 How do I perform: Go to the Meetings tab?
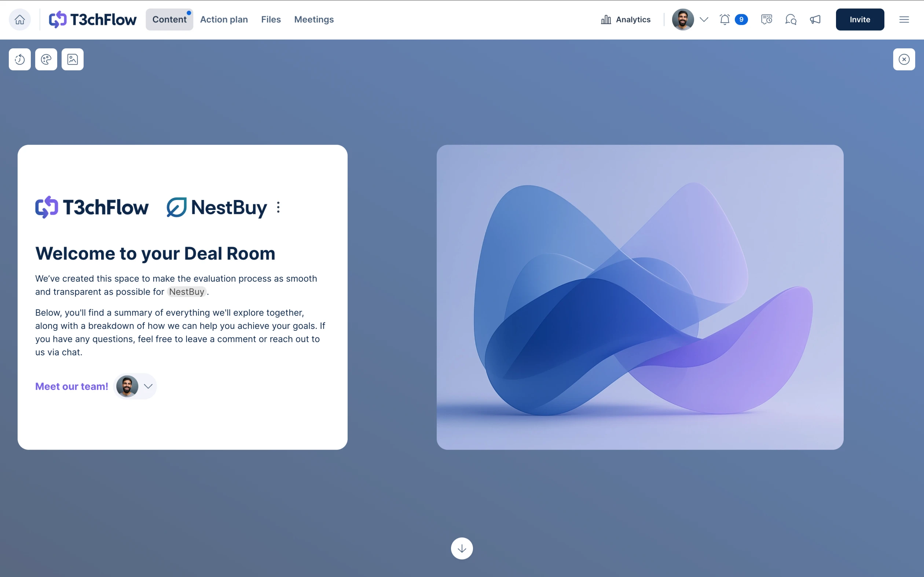pyautogui.click(x=314, y=19)
